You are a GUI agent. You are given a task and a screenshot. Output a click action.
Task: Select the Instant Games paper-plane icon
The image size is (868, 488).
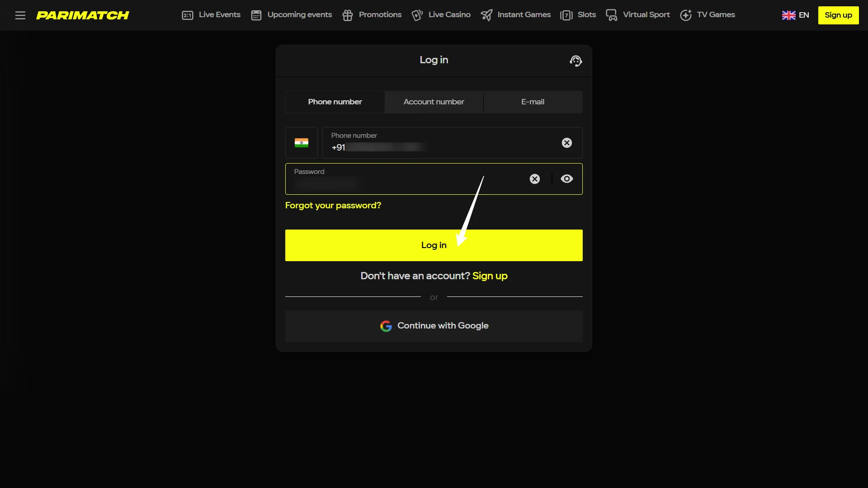coord(487,15)
